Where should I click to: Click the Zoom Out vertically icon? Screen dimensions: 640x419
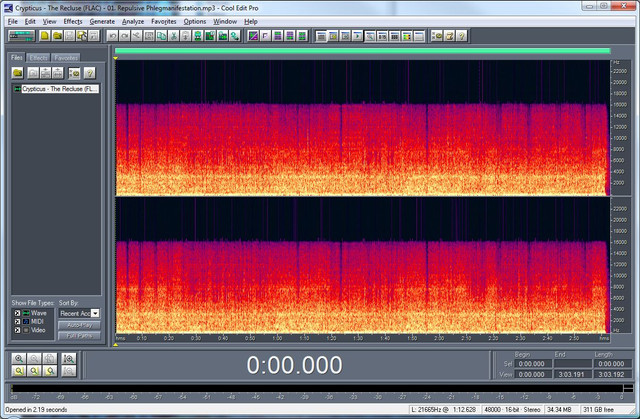pos(69,371)
